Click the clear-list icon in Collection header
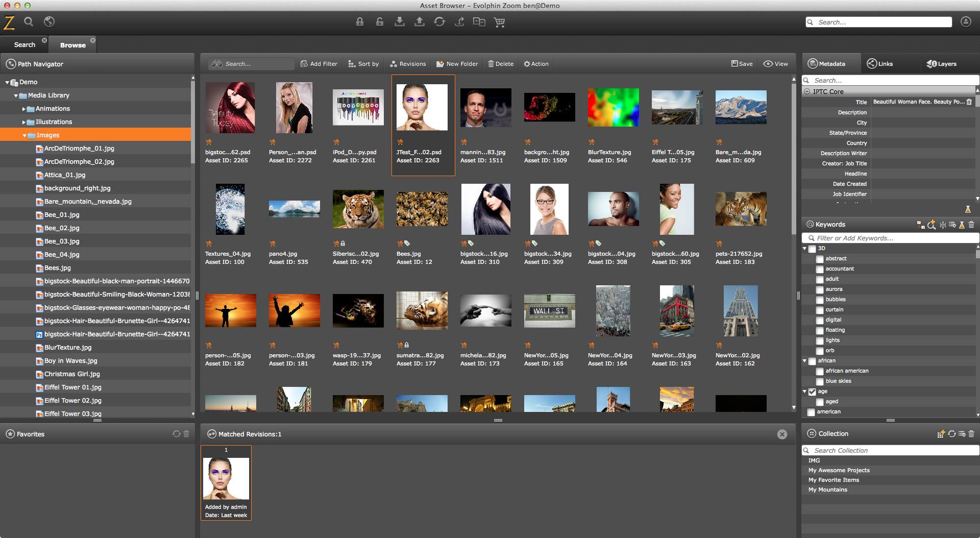Screen dimensions: 980x538 pos(962,434)
